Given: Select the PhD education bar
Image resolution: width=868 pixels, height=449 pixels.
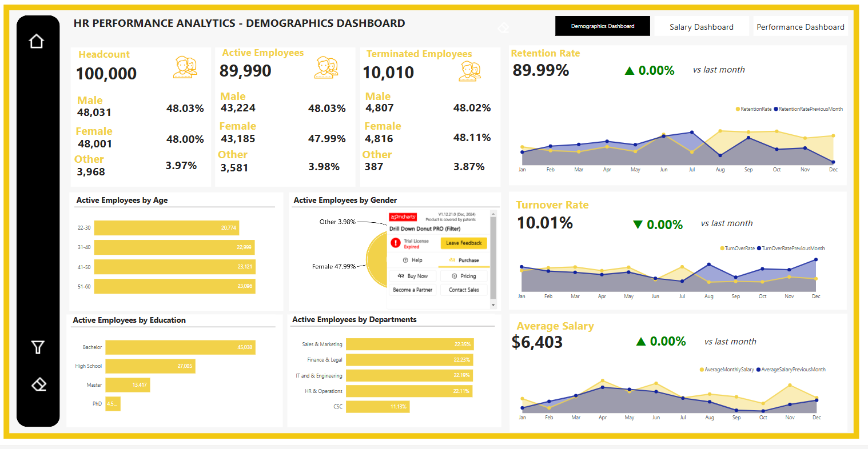Looking at the screenshot, I should click(x=113, y=404).
